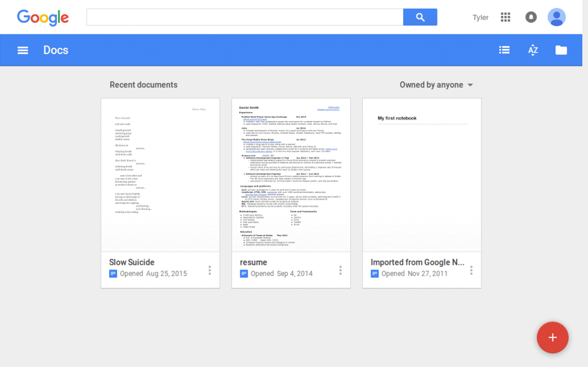Open the My first notebook thumbnail
This screenshot has width=588, height=367.
(x=422, y=175)
